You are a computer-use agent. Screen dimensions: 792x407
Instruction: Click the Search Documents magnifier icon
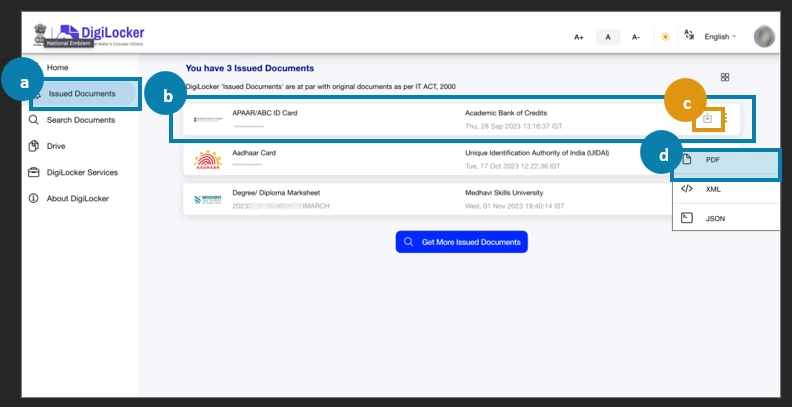(33, 120)
